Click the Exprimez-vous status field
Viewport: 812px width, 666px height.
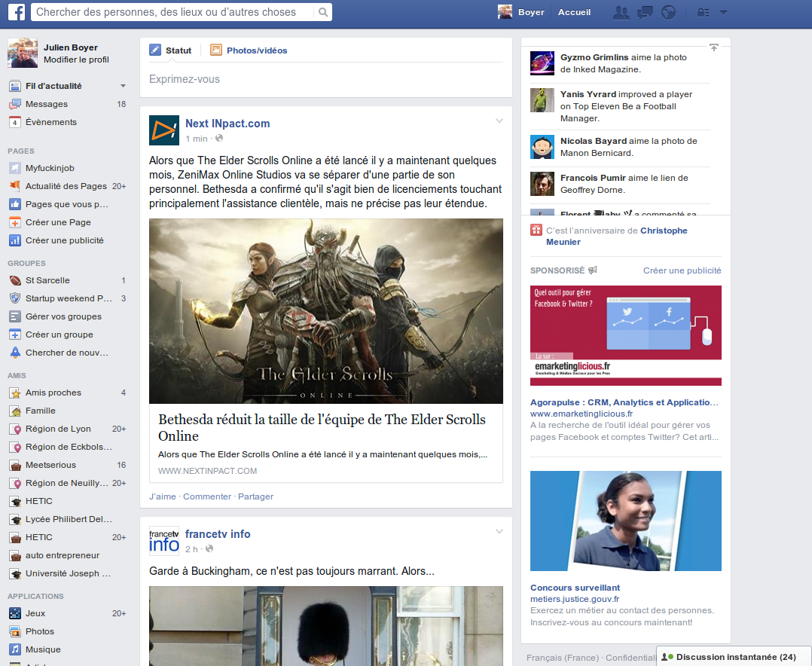[326, 79]
